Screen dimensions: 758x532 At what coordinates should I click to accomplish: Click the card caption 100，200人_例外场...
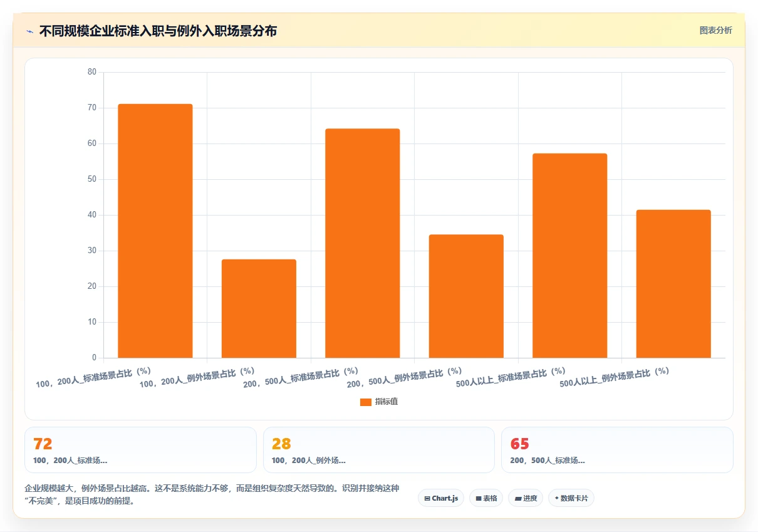pos(309,461)
